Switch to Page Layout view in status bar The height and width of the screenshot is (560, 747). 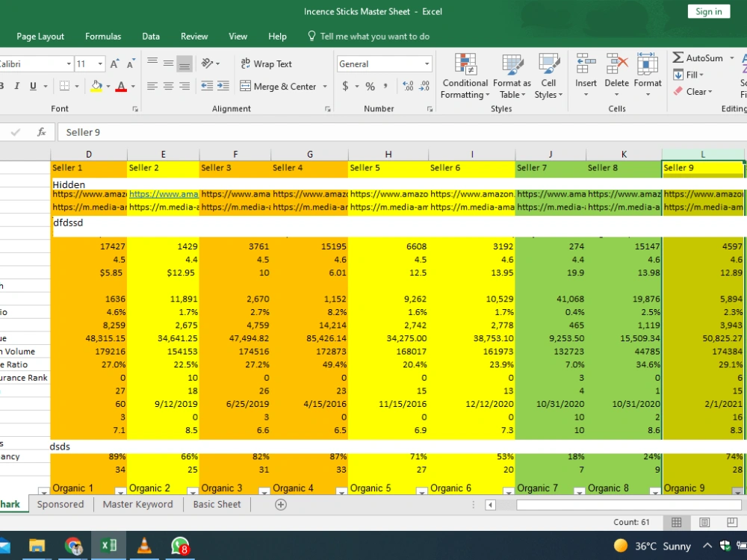704,522
